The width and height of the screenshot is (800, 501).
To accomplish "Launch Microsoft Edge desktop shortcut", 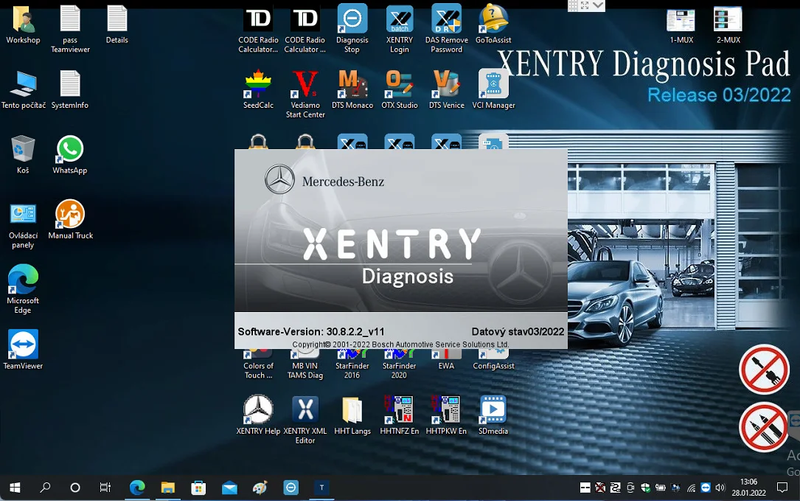I will click(x=23, y=290).
